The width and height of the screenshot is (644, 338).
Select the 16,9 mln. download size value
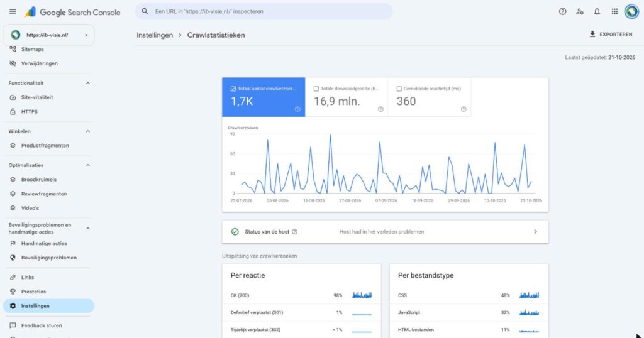pyautogui.click(x=337, y=101)
